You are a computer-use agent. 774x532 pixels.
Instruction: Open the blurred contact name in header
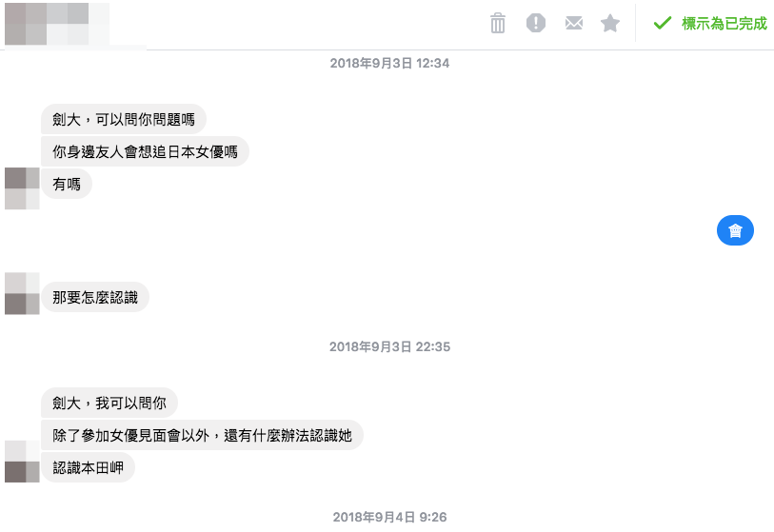coord(57,24)
